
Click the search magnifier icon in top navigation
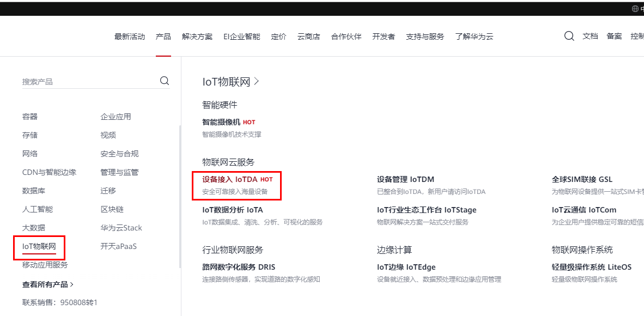click(569, 36)
